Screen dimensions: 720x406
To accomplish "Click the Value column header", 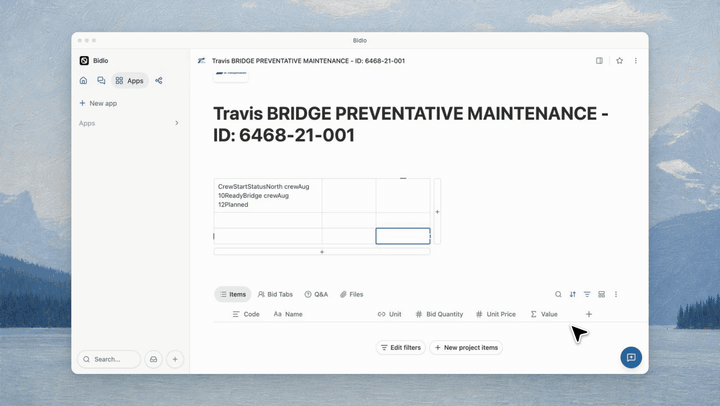I will pos(544,314).
